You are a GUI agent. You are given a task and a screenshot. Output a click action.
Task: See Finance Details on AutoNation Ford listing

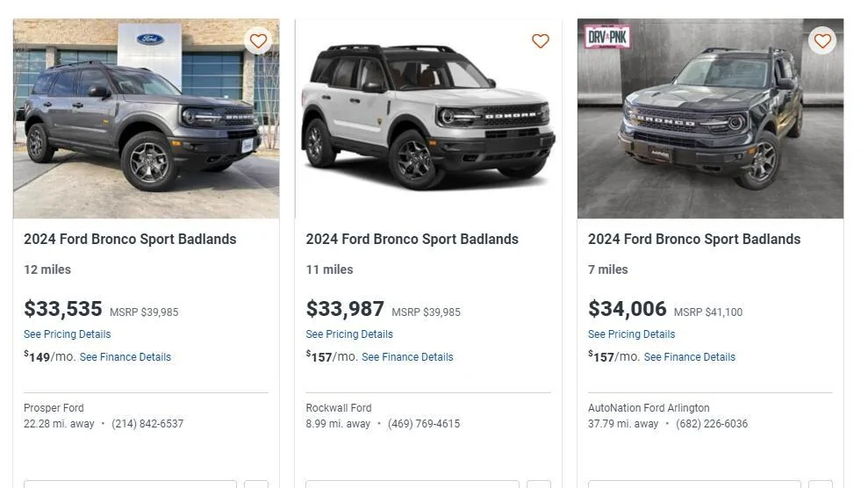coord(690,357)
